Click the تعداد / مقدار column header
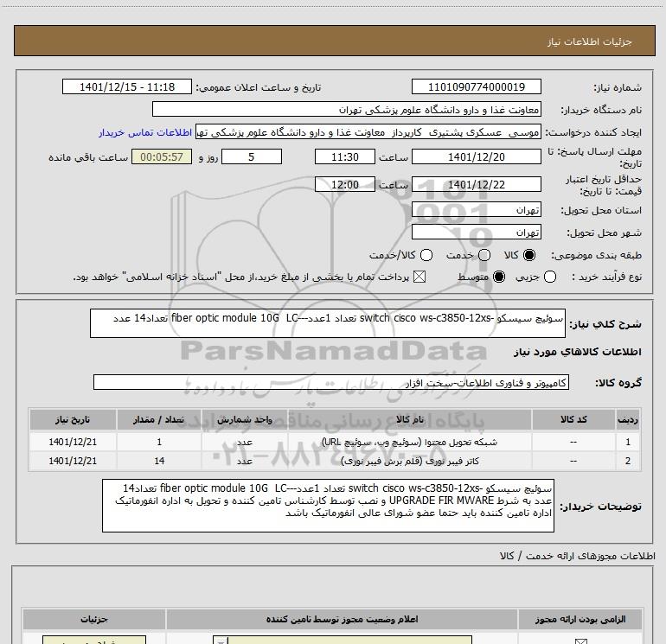 (x=159, y=419)
